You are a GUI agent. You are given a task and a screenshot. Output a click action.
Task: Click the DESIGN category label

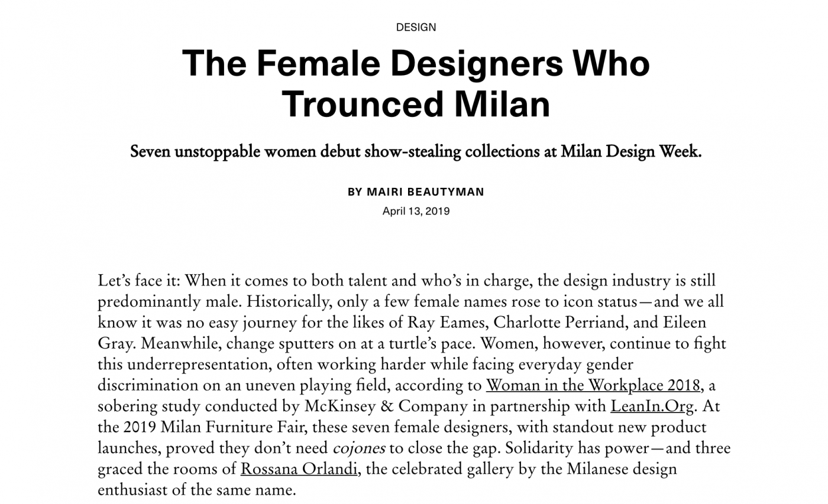click(x=416, y=27)
